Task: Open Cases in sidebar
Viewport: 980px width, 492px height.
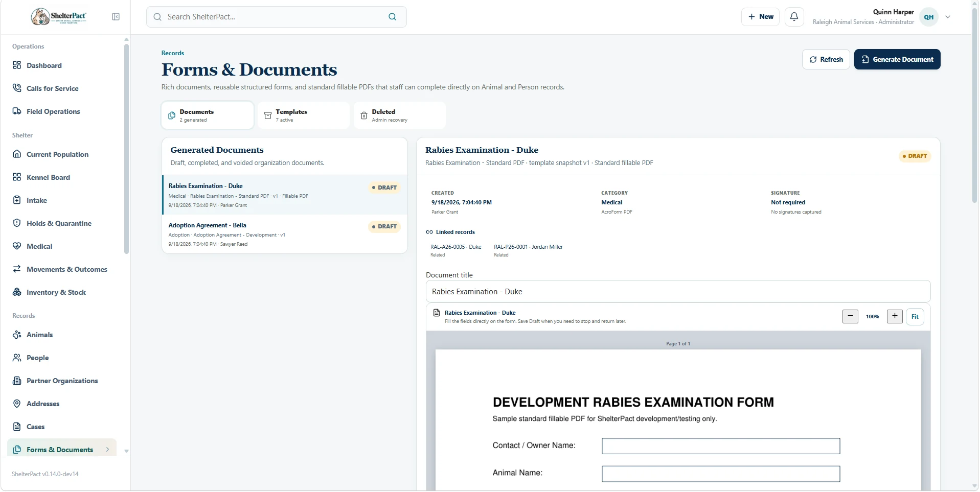Action: point(62,427)
